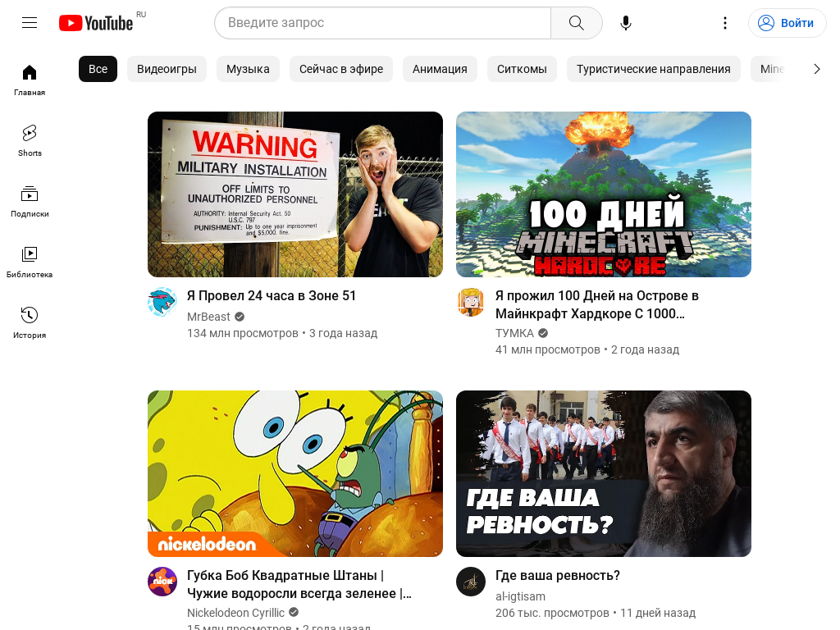Click the 41 млн просмотров text
Screen dimensions: 840x630
[x=547, y=349]
